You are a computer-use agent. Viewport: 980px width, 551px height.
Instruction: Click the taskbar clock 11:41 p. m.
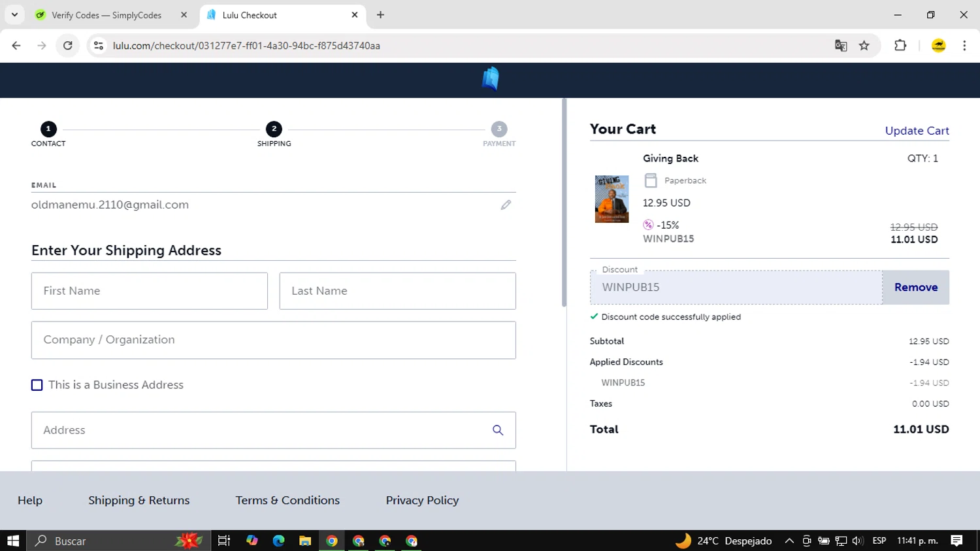917,541
